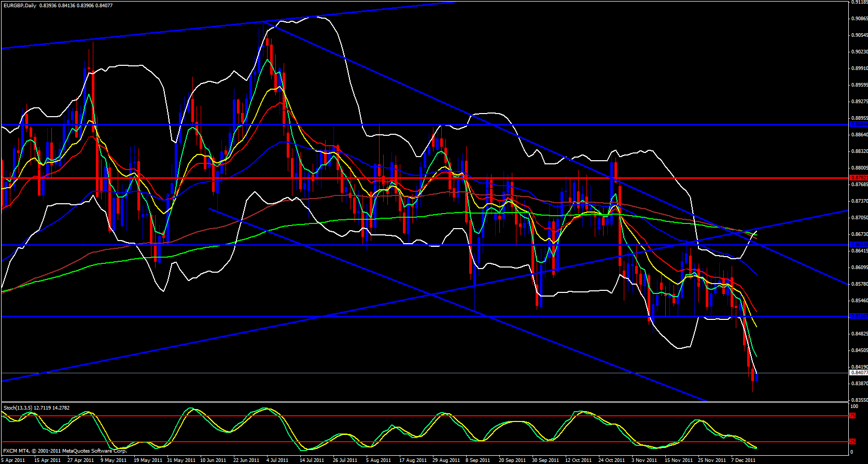The height and width of the screenshot is (464, 868).
Task: Click the 24 Oct 2011 date label
Action: [x=611, y=460]
